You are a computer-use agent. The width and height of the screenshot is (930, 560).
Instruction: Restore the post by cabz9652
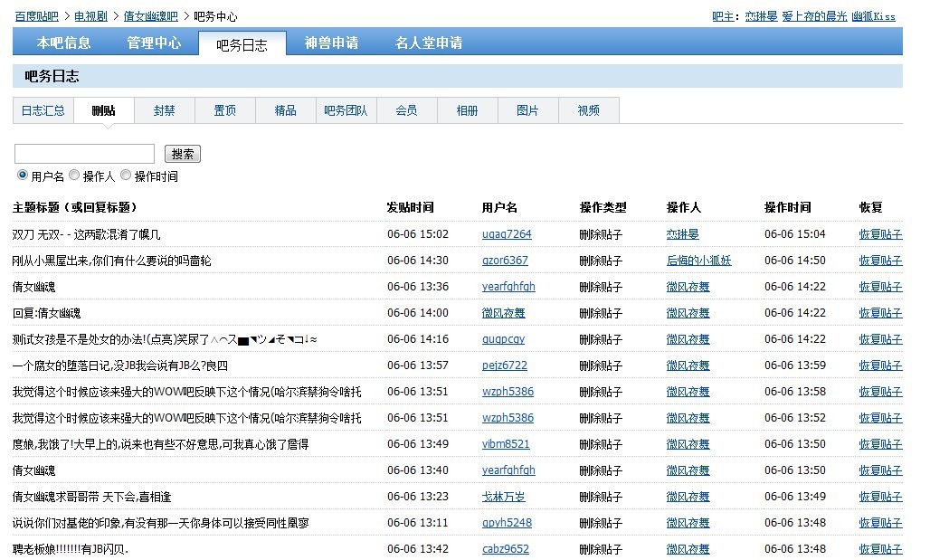click(881, 549)
